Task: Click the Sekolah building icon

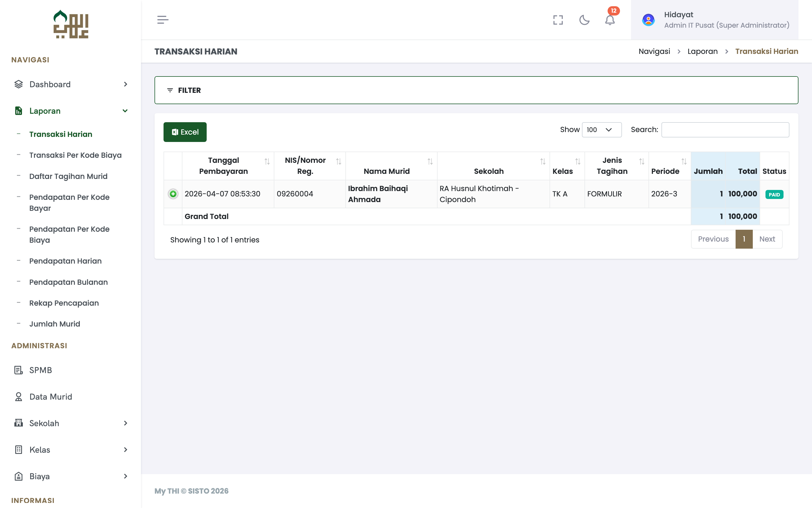Action: pos(18,423)
